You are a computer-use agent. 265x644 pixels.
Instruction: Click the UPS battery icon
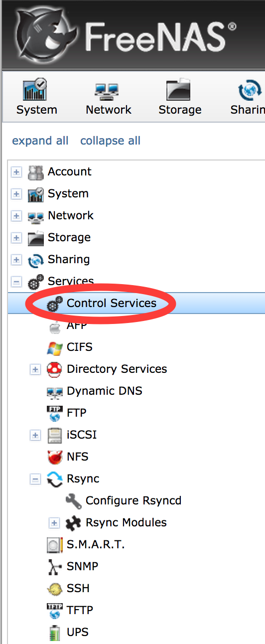point(55,633)
